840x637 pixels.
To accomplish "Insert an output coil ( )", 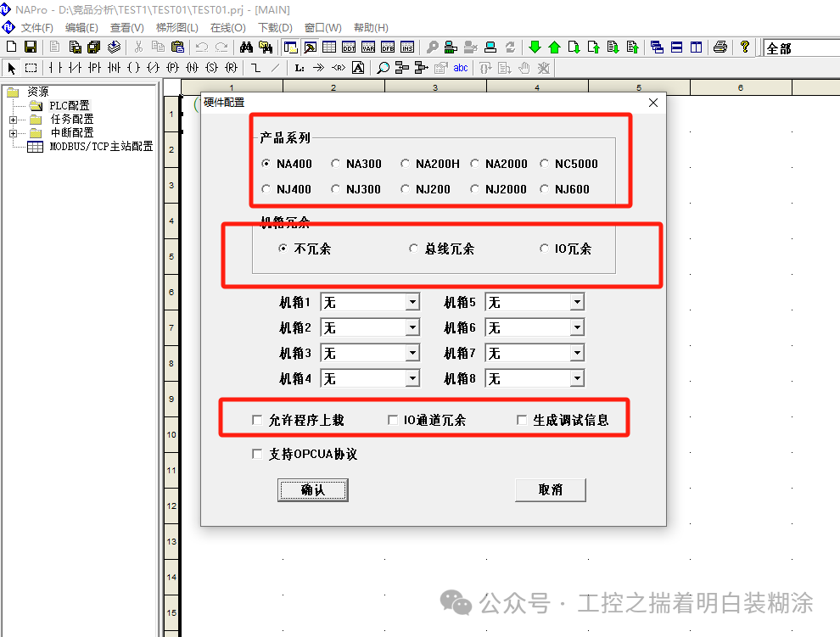I will click(133, 68).
